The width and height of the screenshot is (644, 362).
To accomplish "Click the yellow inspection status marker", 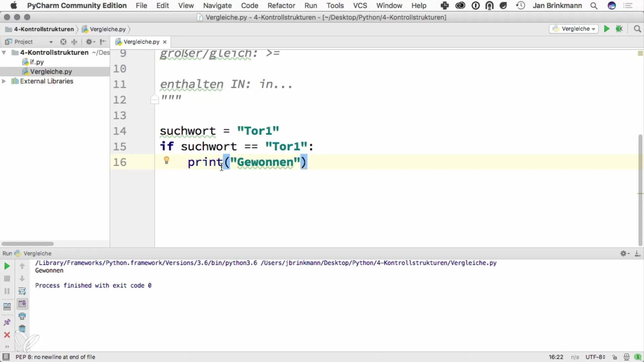I will coord(640,53).
